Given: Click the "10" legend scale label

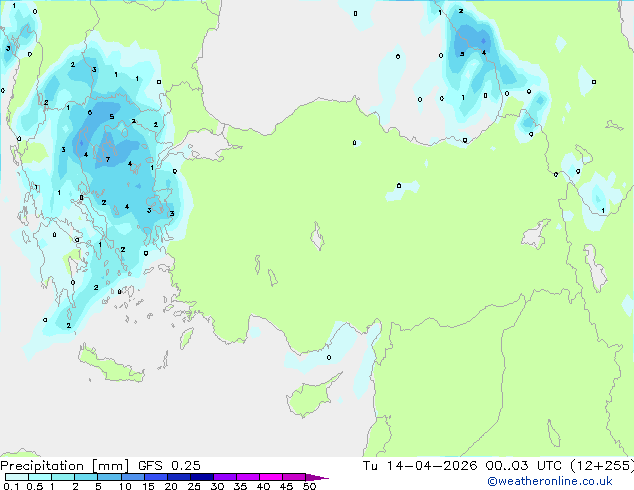Looking at the screenshot, I should tap(125, 486).
